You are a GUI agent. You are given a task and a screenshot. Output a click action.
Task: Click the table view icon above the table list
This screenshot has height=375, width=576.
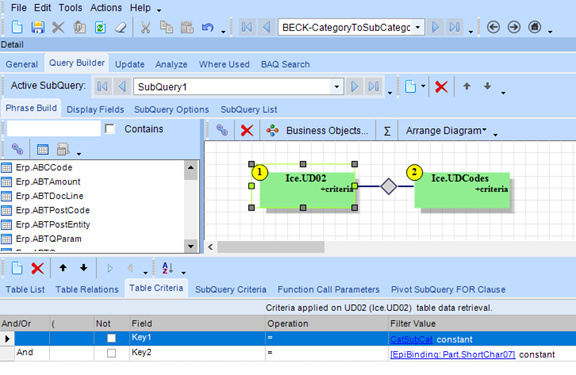click(43, 149)
